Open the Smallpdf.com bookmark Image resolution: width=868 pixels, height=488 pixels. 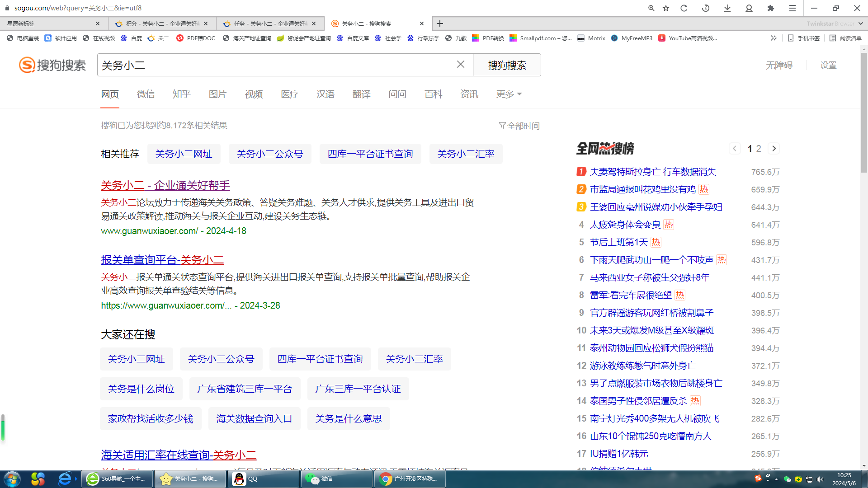[x=541, y=38]
